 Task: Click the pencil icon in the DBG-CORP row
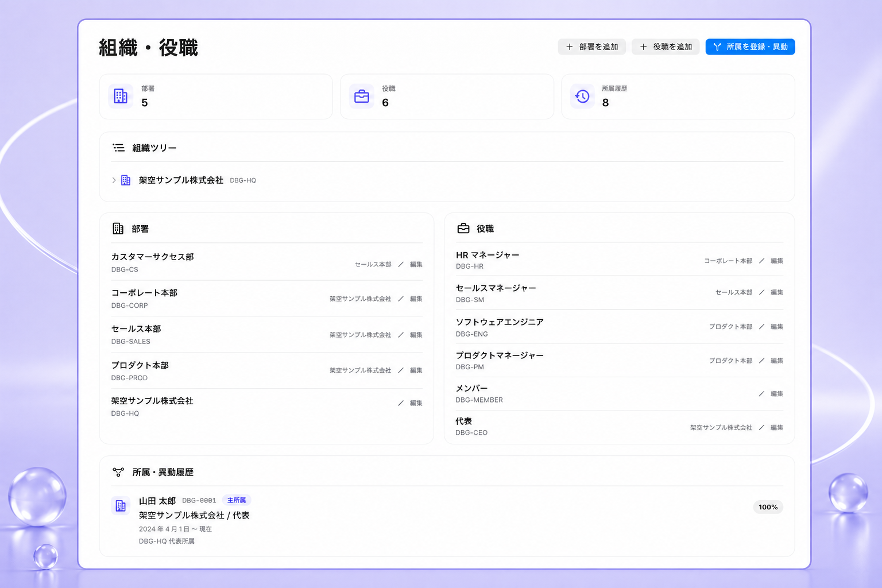click(401, 299)
